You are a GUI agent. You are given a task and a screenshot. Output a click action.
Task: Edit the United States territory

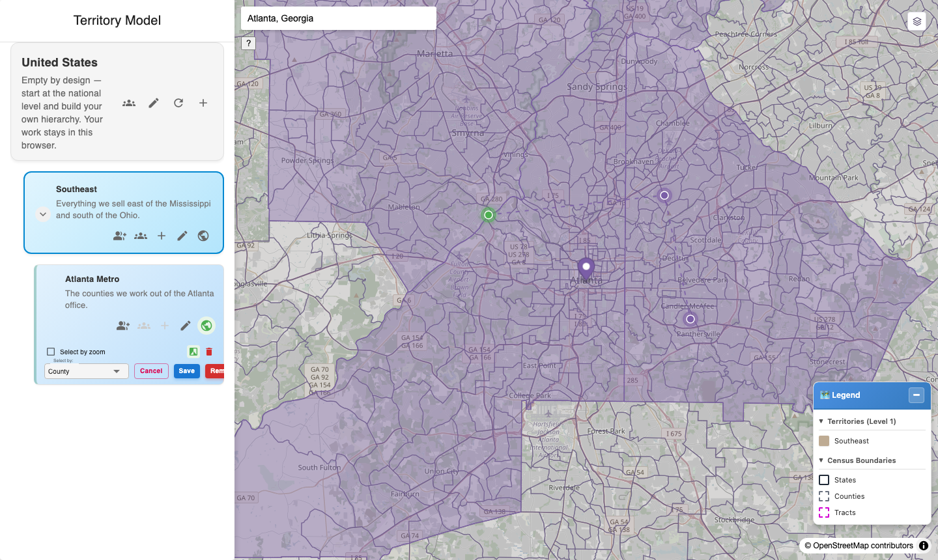pos(154,103)
